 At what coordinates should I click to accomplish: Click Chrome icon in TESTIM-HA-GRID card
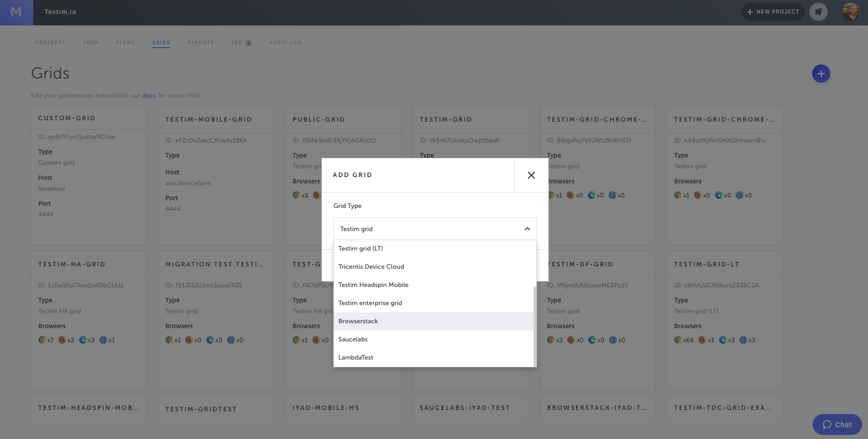[x=42, y=340]
